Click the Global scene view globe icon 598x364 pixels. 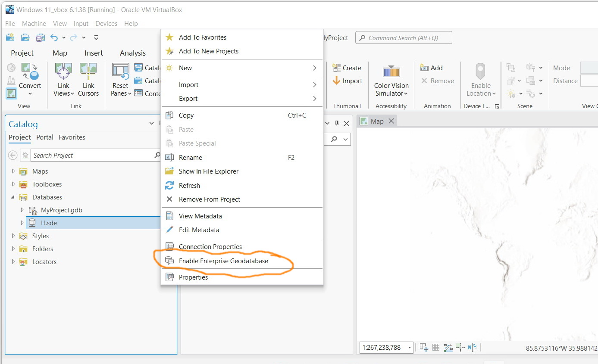point(11,68)
